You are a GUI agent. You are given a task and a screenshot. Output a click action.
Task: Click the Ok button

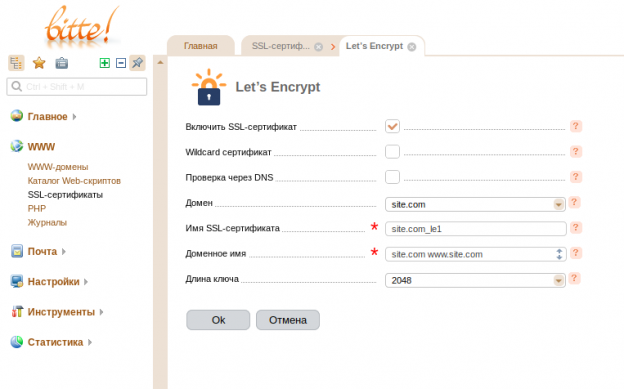218,320
